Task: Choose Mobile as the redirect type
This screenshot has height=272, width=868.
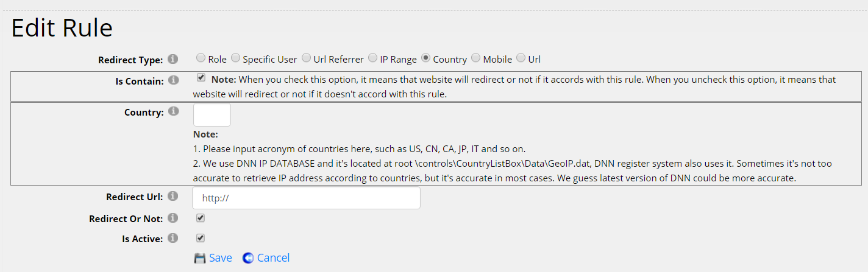Action: [x=475, y=58]
